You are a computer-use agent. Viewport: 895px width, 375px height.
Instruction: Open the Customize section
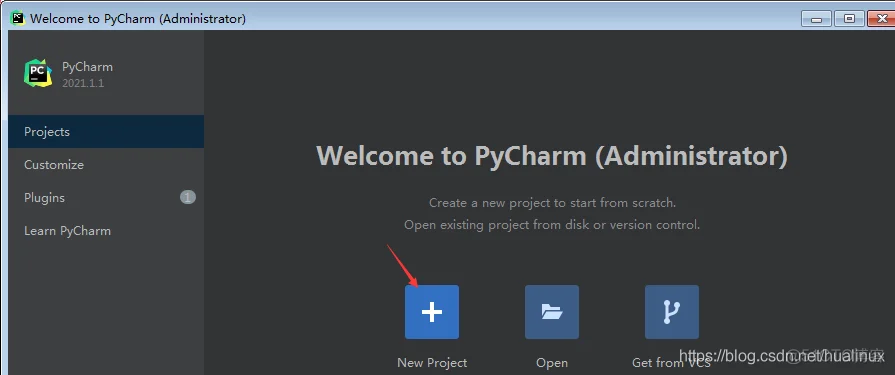[106, 164]
